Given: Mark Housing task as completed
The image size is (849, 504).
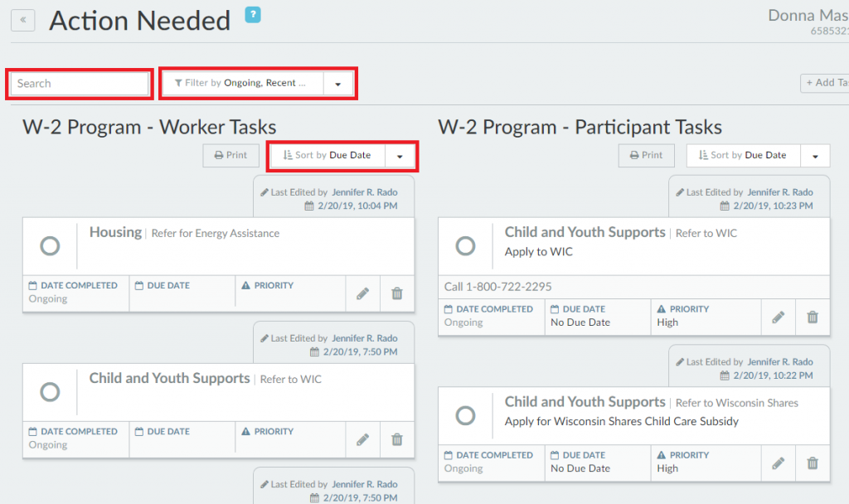Looking at the screenshot, I should (50, 245).
